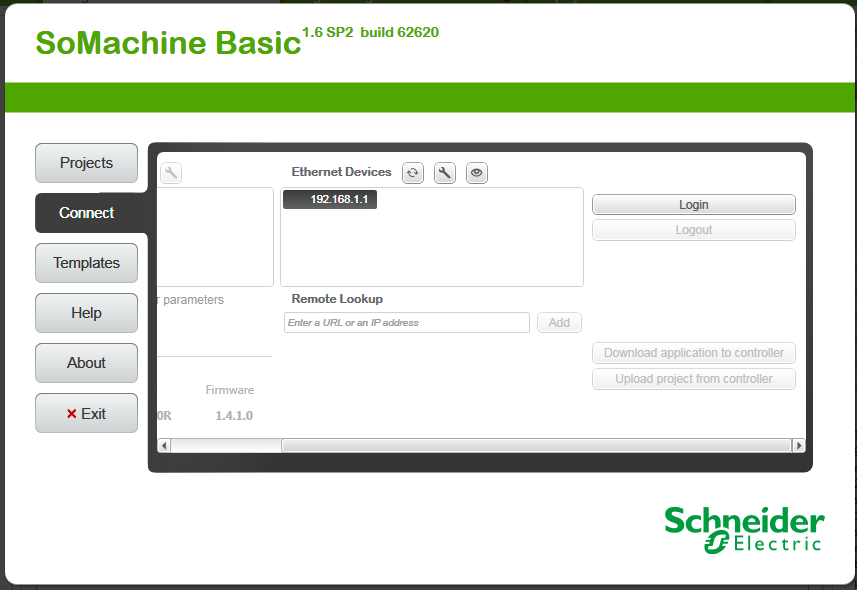Image resolution: width=857 pixels, height=590 pixels.
Task: Click the Remote Lookup address input field
Action: coord(406,322)
